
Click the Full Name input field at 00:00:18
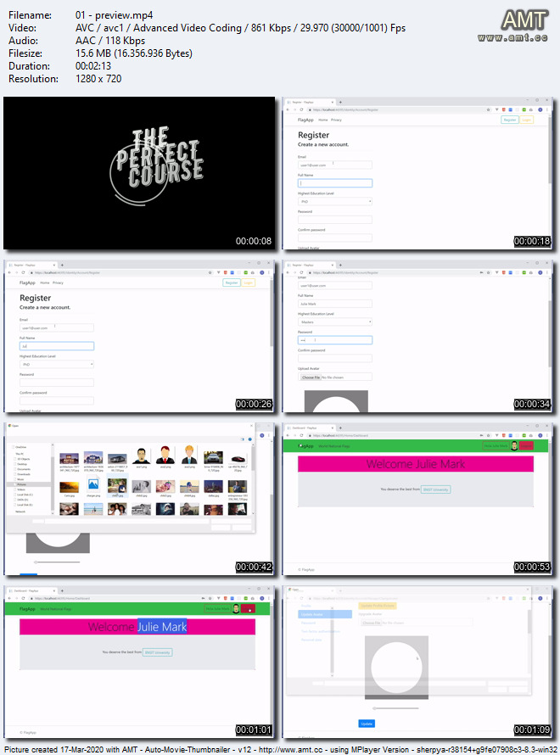coord(334,182)
